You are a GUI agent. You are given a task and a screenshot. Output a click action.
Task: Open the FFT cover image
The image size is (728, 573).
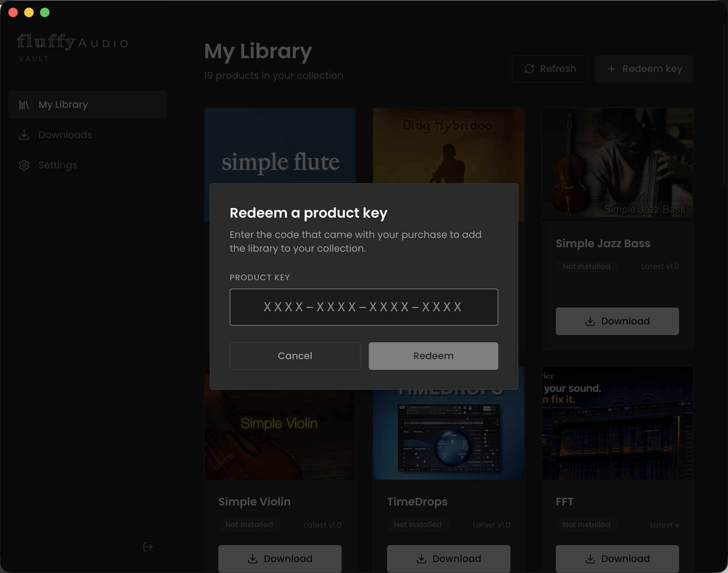[x=617, y=423]
